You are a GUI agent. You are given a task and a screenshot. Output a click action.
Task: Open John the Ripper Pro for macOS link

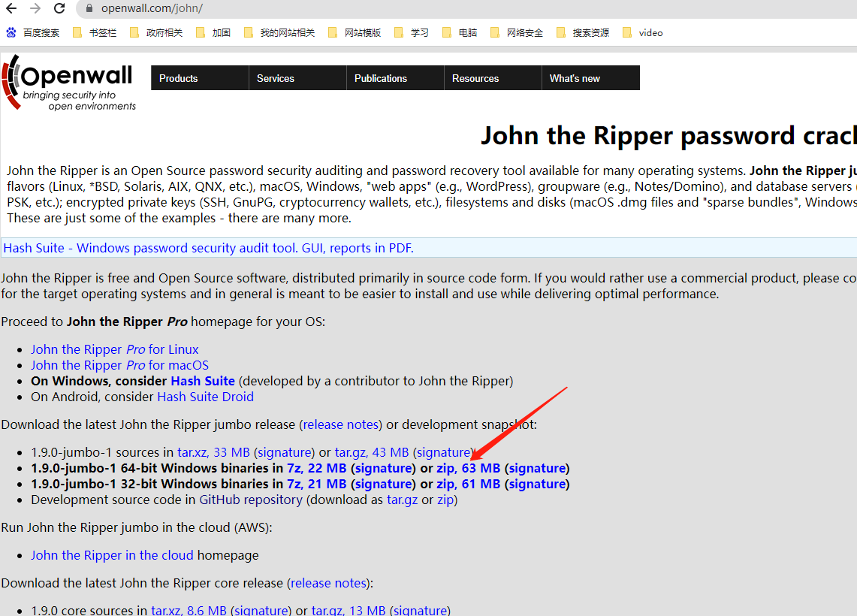pos(119,365)
